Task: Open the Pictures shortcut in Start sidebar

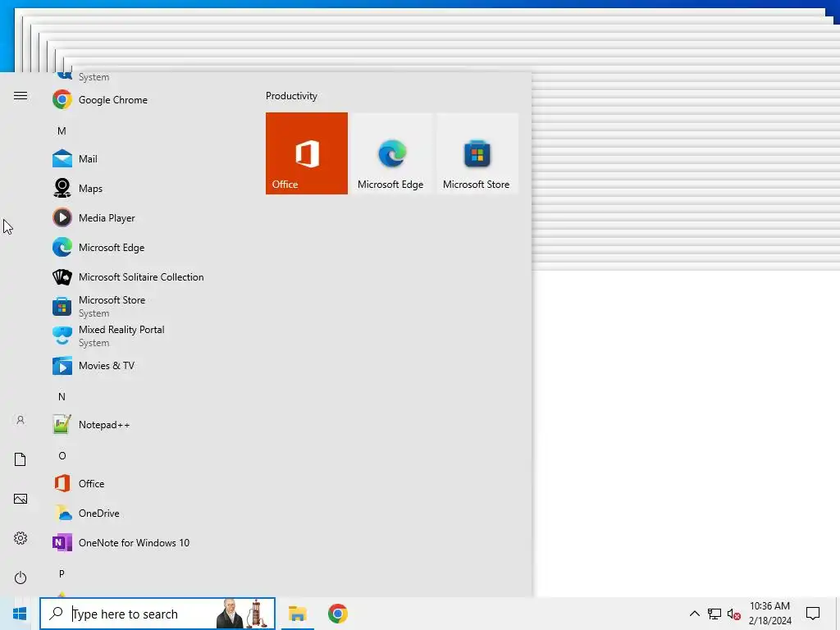Action: (x=21, y=499)
